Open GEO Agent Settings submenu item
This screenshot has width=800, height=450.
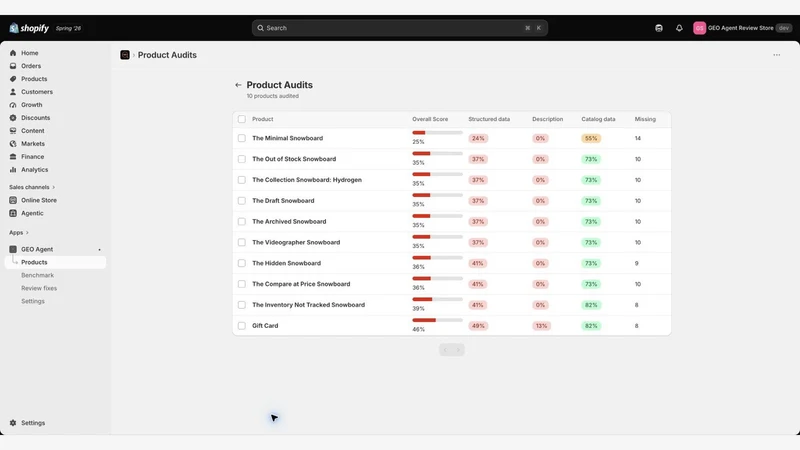coord(33,302)
